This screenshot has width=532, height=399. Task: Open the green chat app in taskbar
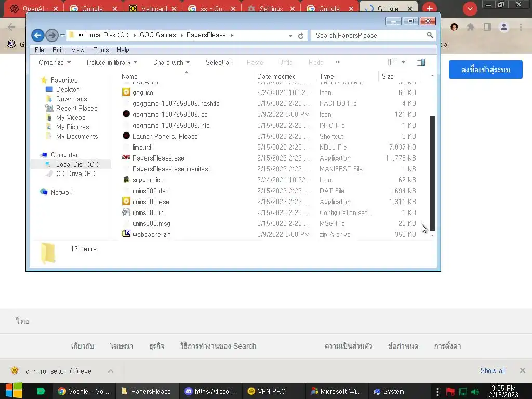coord(41,391)
